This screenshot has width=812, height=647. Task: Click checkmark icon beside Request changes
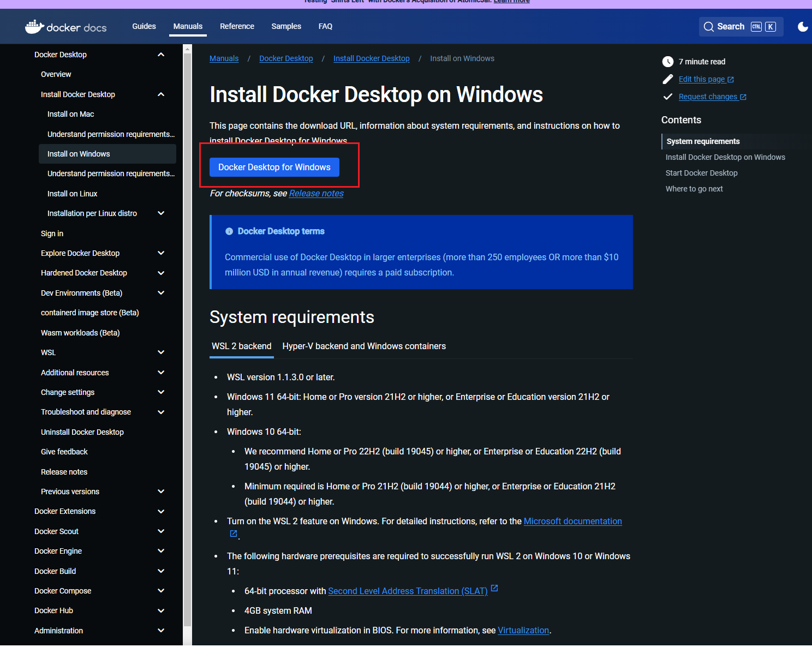667,97
